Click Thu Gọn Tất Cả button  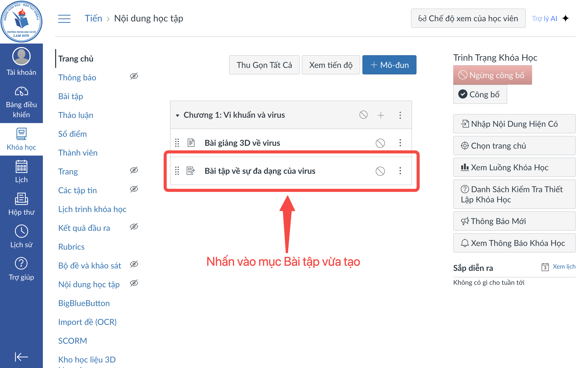[264, 65]
